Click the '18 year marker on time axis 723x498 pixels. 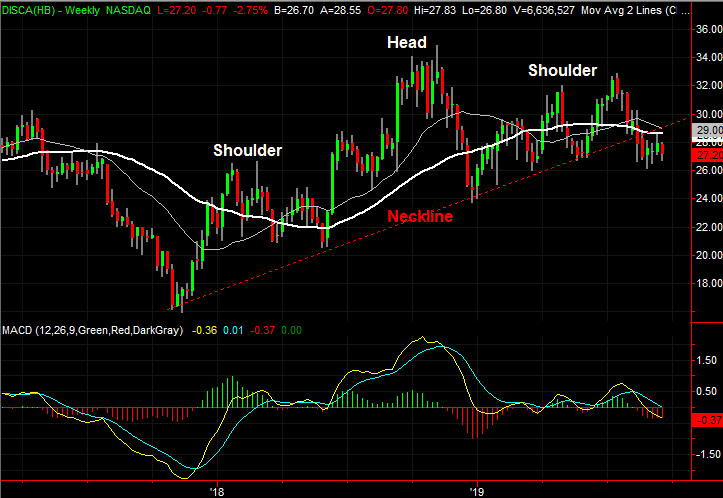[x=216, y=492]
